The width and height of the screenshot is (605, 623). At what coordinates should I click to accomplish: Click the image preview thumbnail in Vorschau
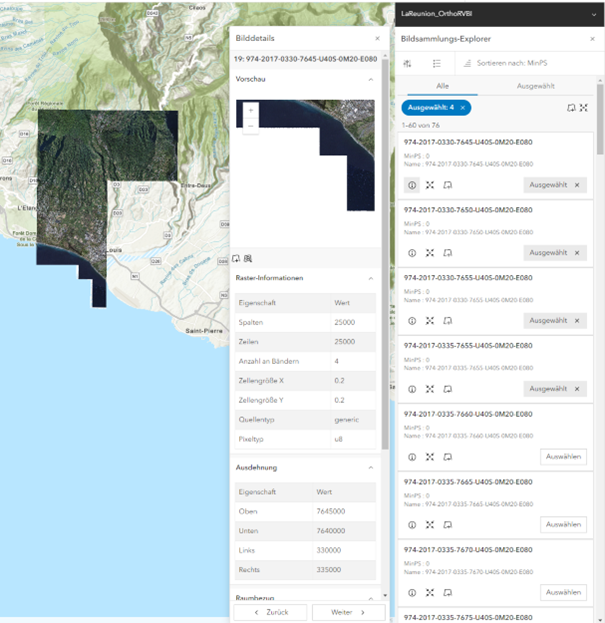click(305, 155)
